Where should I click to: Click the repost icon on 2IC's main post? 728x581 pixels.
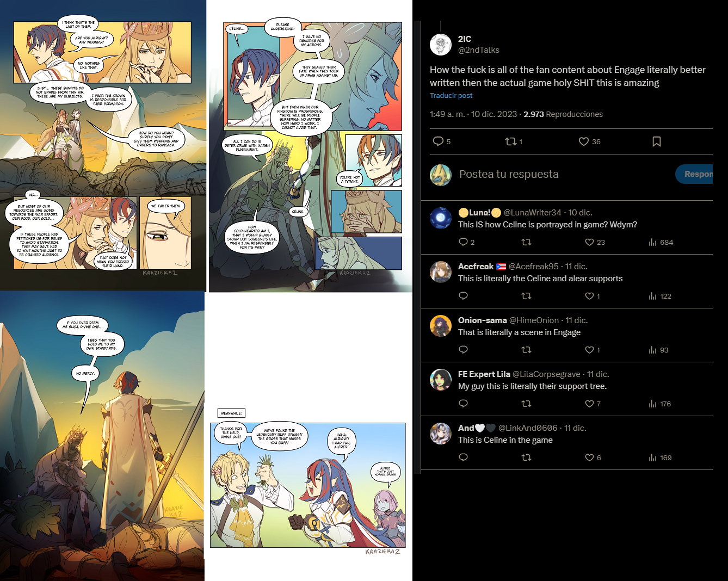click(510, 141)
